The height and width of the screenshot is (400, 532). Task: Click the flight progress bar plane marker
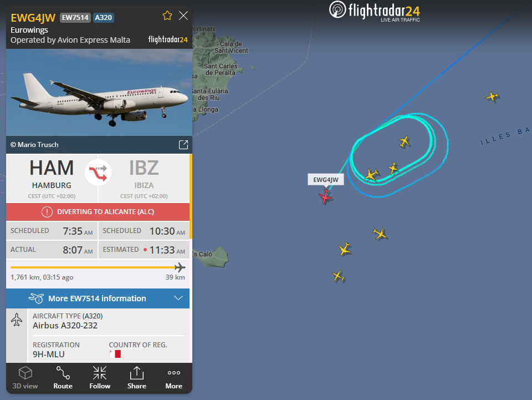(x=180, y=267)
